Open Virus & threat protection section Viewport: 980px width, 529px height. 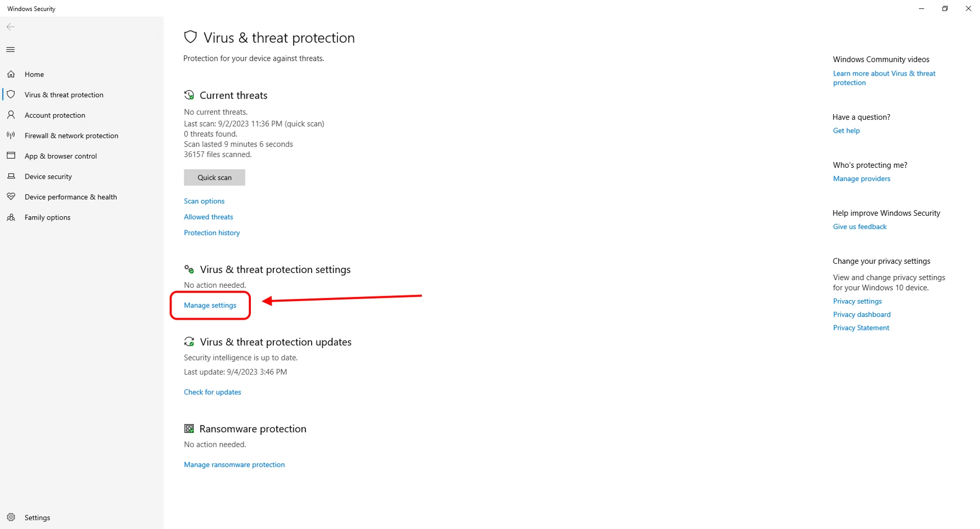coord(64,95)
